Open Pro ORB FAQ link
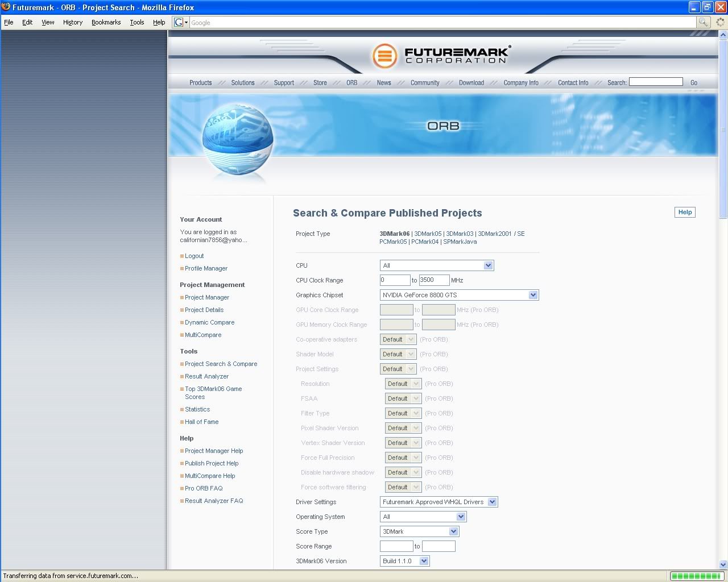This screenshot has height=582, width=728. pyautogui.click(x=204, y=488)
